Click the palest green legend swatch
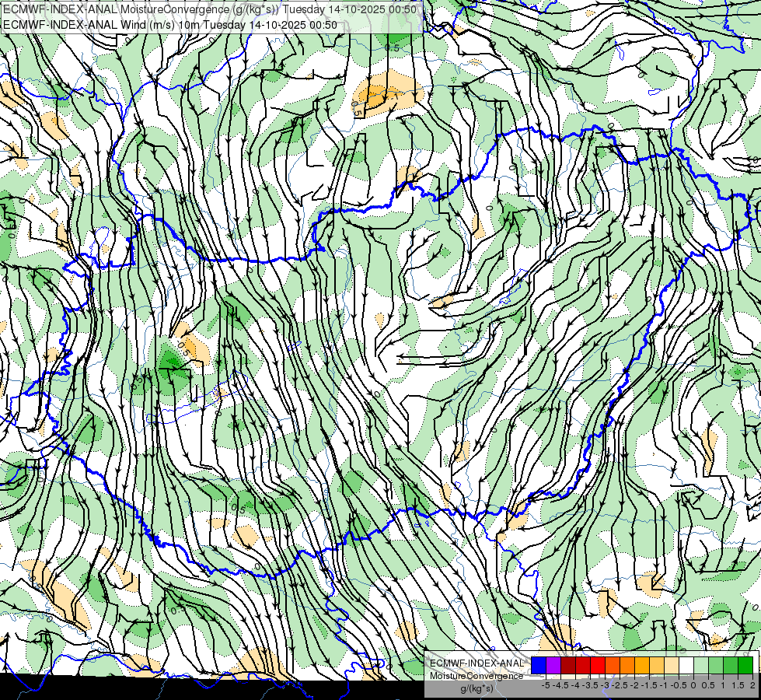Viewport: 761px width, 700px height. click(701, 665)
